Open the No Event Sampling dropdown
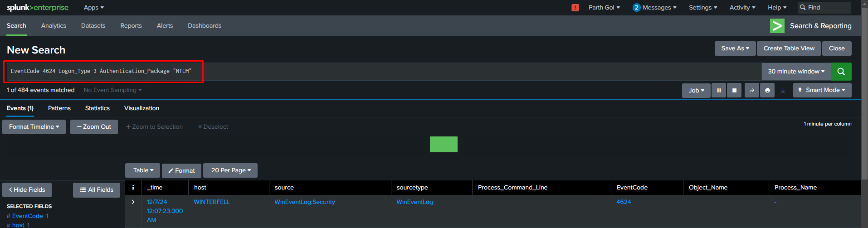The image size is (868, 228). point(112,90)
